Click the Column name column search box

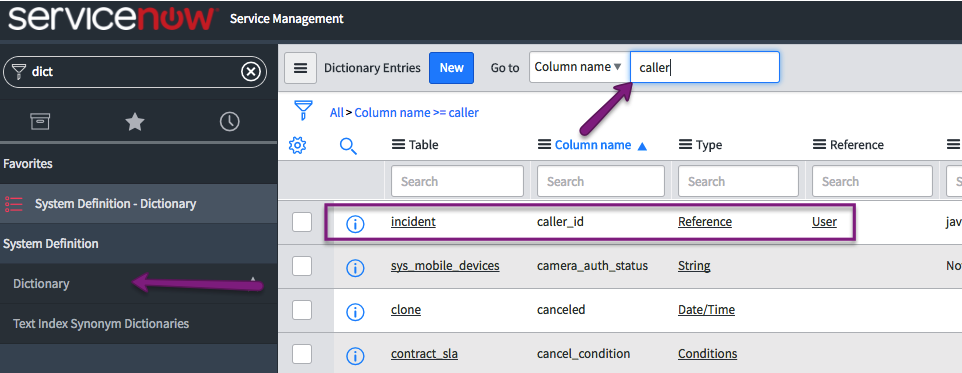coord(601,181)
